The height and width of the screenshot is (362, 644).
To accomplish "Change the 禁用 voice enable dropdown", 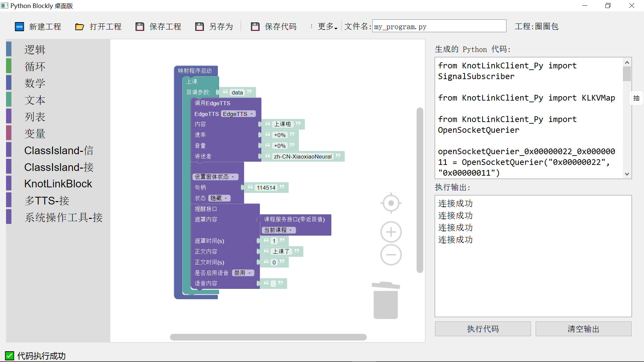I will [243, 273].
